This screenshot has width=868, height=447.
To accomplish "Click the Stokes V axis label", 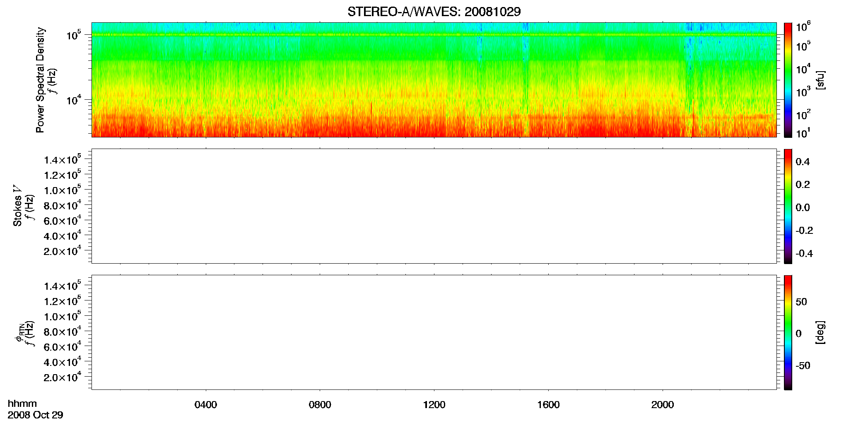I will [17, 206].
